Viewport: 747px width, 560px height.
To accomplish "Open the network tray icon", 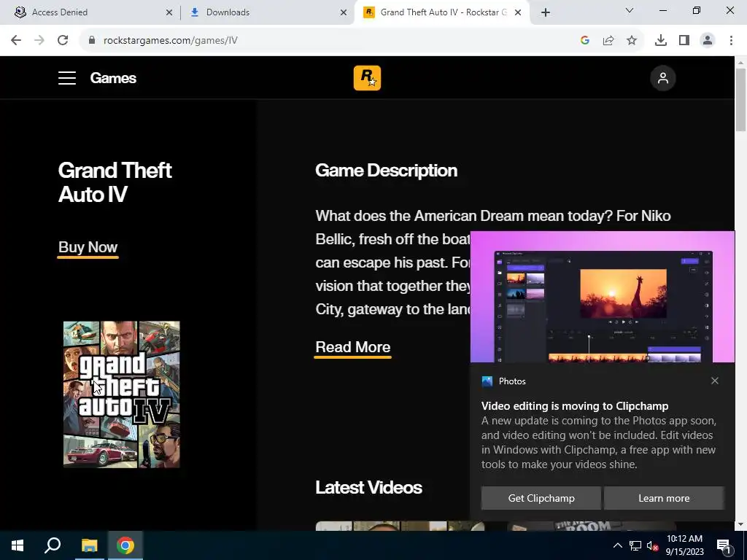I will 635,545.
